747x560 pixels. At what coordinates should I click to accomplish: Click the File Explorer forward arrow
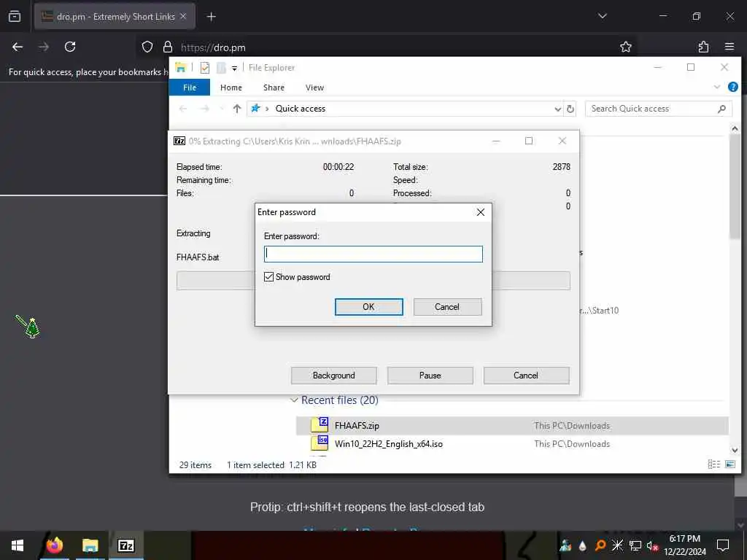tap(205, 109)
